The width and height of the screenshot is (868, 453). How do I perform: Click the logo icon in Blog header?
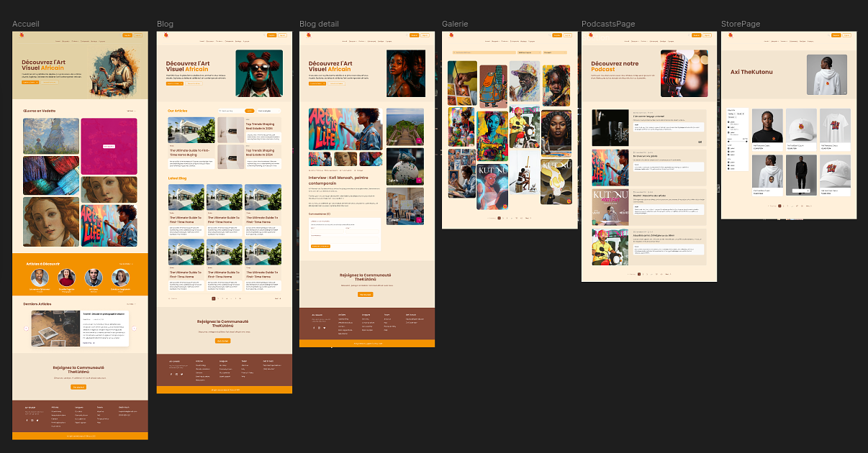[x=166, y=35]
